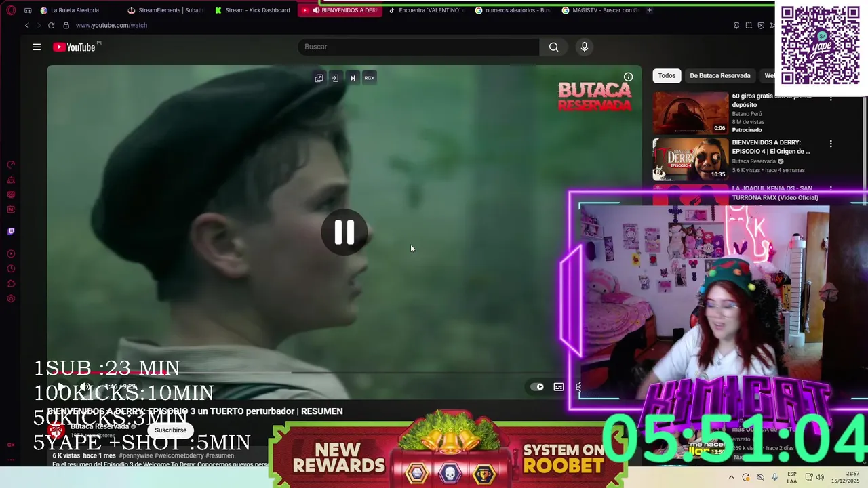Open Opera GX menu logo

[11, 10]
